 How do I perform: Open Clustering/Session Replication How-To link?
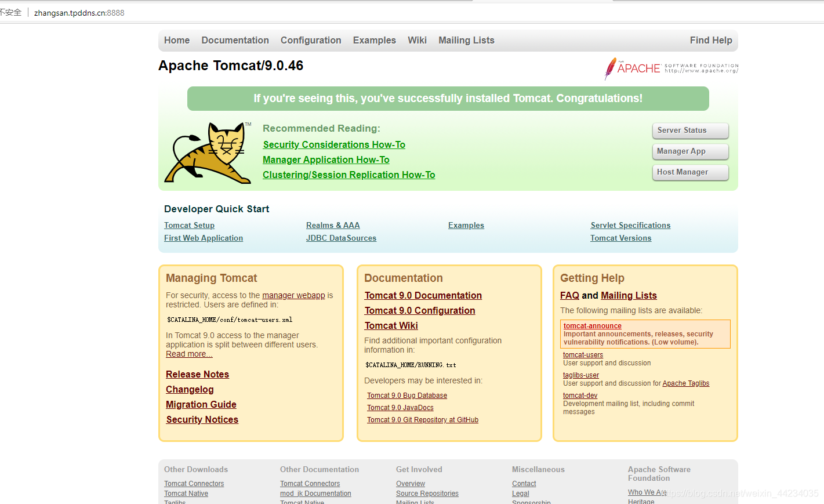point(349,175)
